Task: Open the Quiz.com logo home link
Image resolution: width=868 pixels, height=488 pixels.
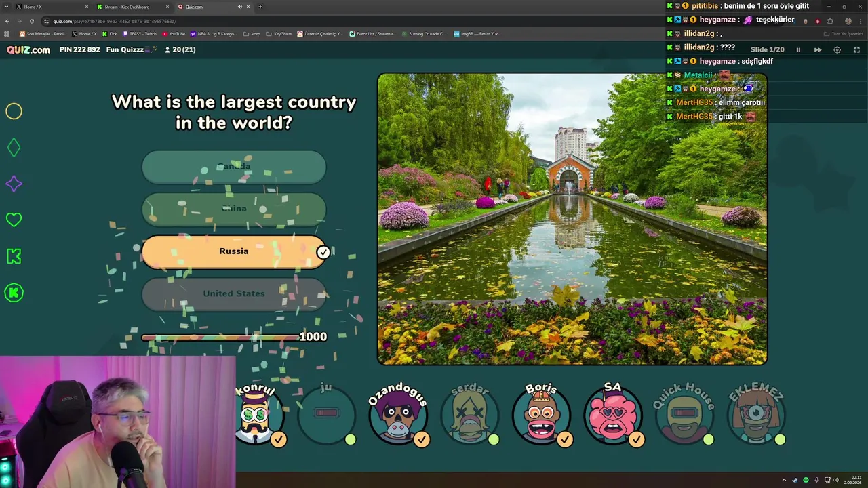Action: pos(28,49)
